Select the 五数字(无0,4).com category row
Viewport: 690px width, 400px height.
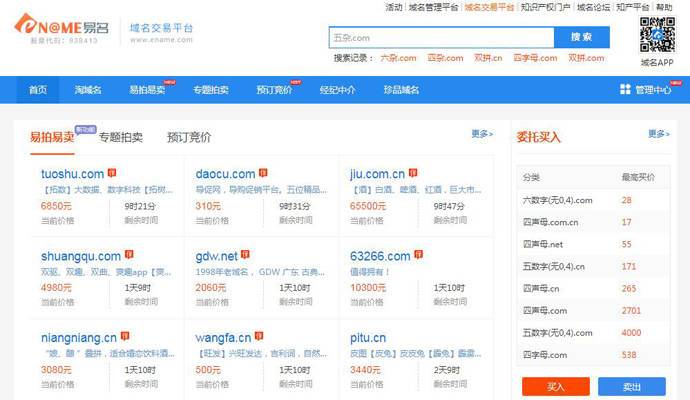(x=594, y=333)
